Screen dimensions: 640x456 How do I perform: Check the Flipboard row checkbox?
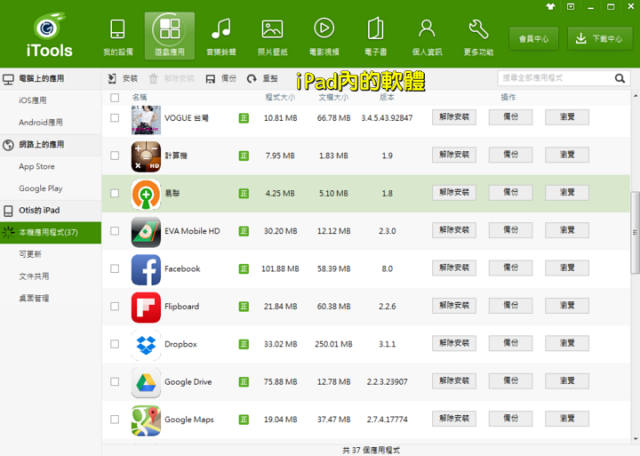point(115,306)
